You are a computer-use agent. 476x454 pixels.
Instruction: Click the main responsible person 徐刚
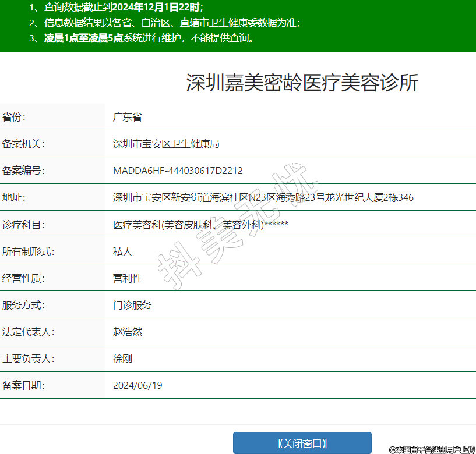123,359
